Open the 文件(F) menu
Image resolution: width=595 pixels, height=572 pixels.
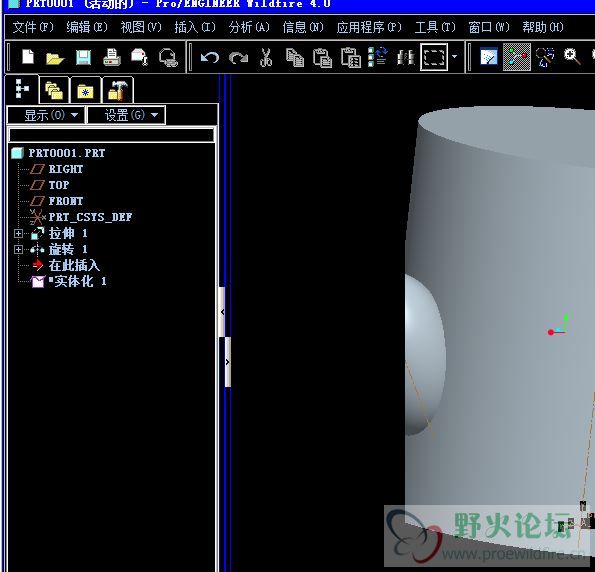(x=33, y=27)
